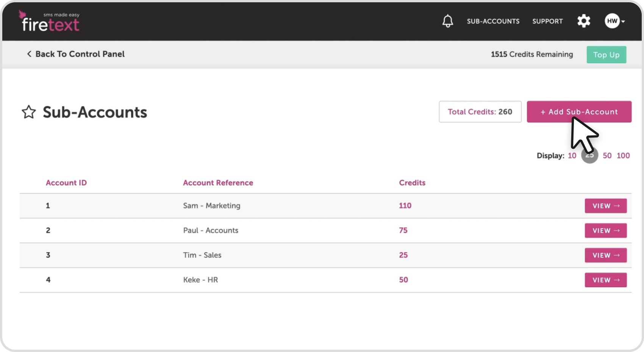
Task: Expand the user account dropdown arrow
Action: (623, 21)
